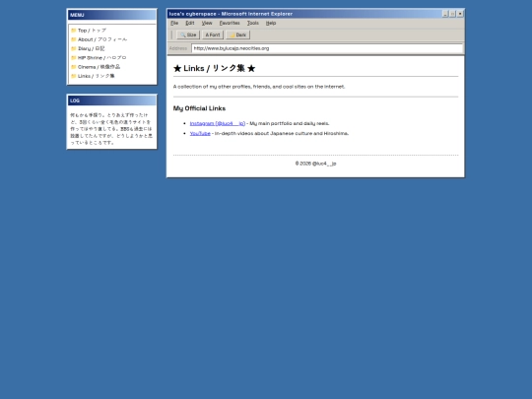Click the MENU panel title bar
The width and height of the screenshot is (532, 399).
click(112, 15)
